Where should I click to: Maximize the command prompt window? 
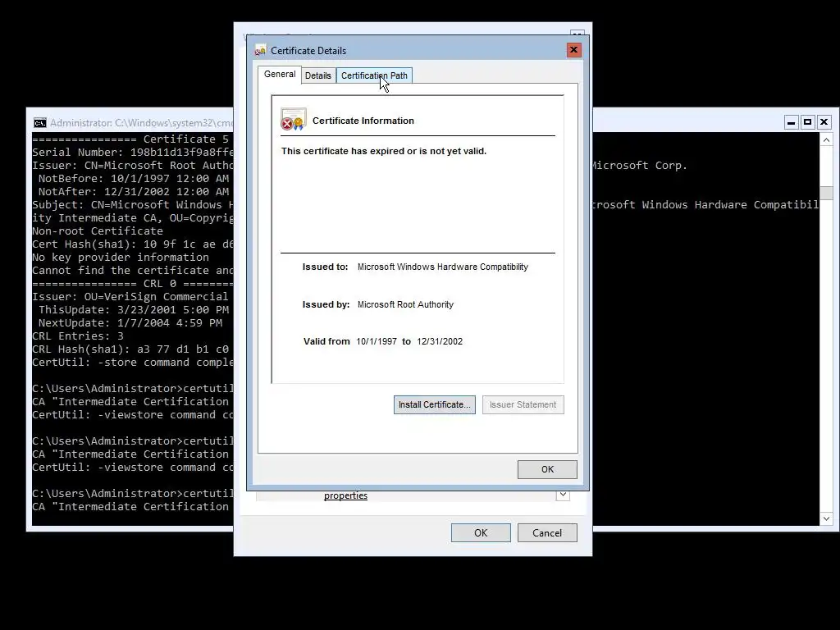[x=807, y=122]
